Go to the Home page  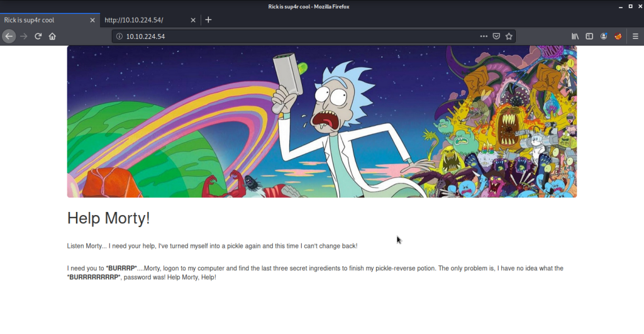(52, 36)
